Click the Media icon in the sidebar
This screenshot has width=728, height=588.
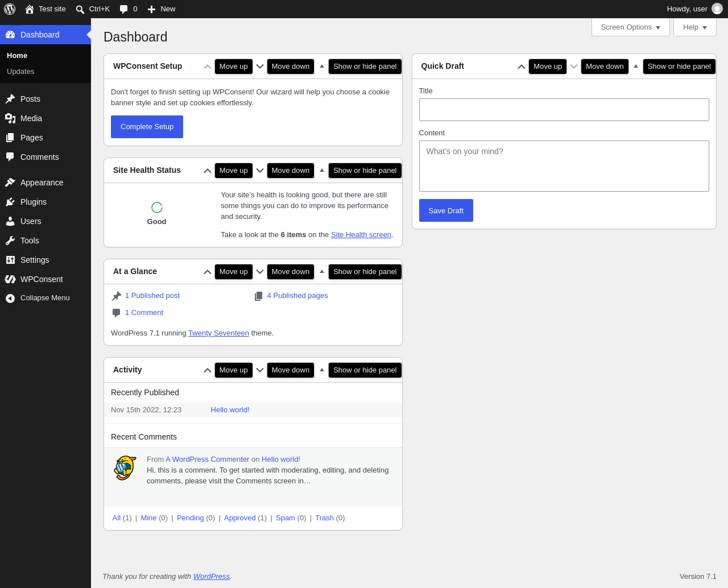(x=10, y=118)
